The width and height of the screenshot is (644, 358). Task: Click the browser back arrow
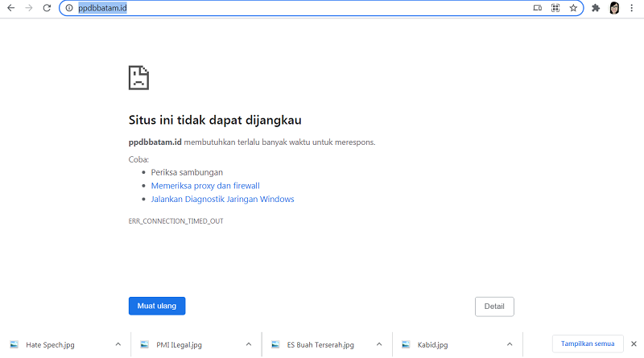[10, 8]
